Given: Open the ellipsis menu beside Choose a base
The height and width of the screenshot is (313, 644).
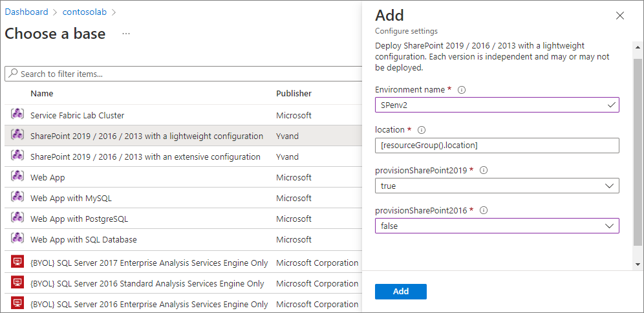Looking at the screenshot, I should pos(126,33).
